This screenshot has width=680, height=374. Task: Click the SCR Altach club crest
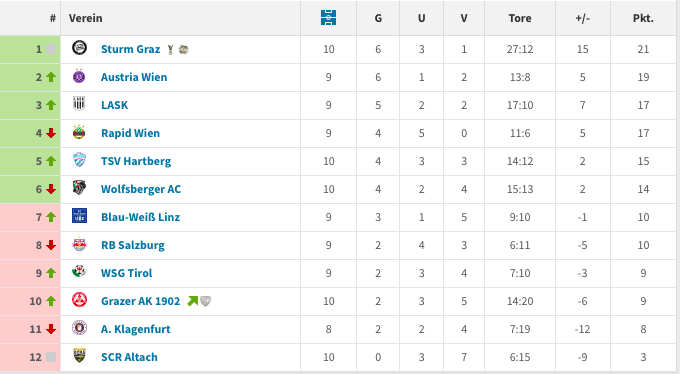tap(79, 356)
